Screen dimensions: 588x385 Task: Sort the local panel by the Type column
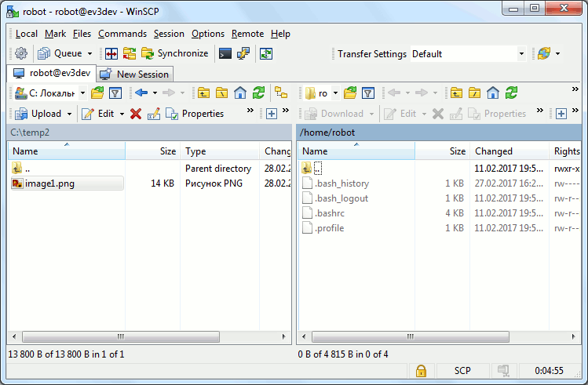coord(220,151)
